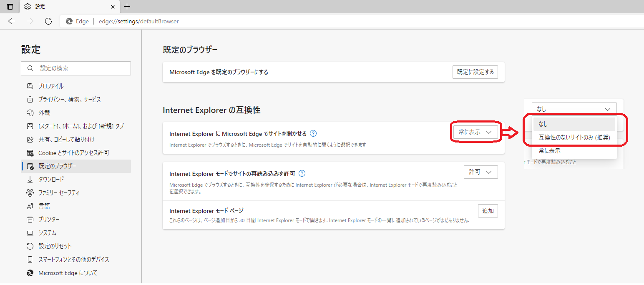This screenshot has height=285, width=644.
Task: Select 既定のブラウザー in sidebar
Action: 76,166
